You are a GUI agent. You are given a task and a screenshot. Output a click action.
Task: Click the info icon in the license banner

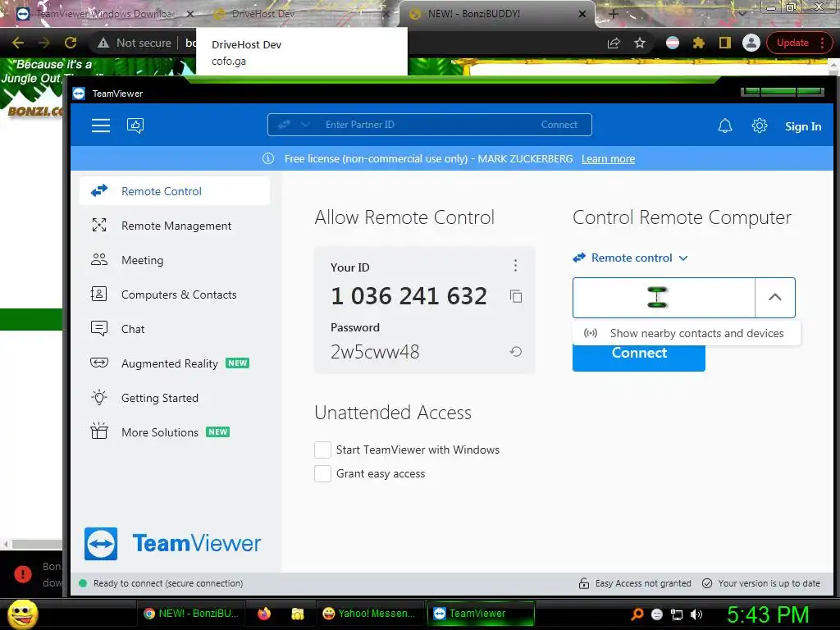point(268,158)
